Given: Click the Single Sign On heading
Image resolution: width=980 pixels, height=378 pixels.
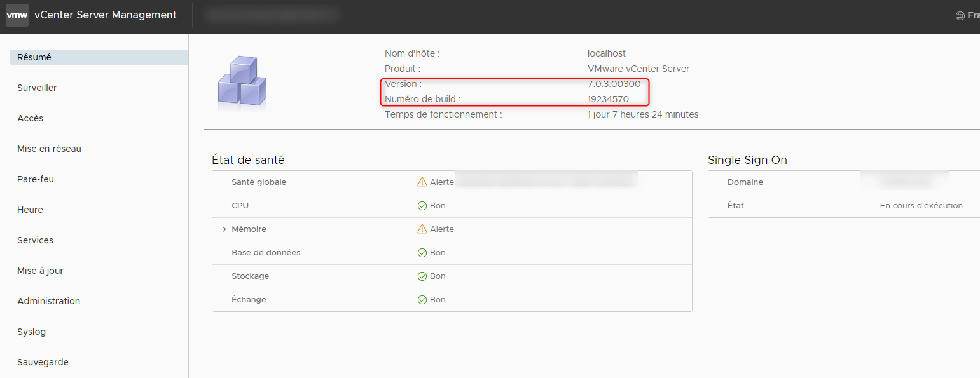Looking at the screenshot, I should [x=747, y=160].
